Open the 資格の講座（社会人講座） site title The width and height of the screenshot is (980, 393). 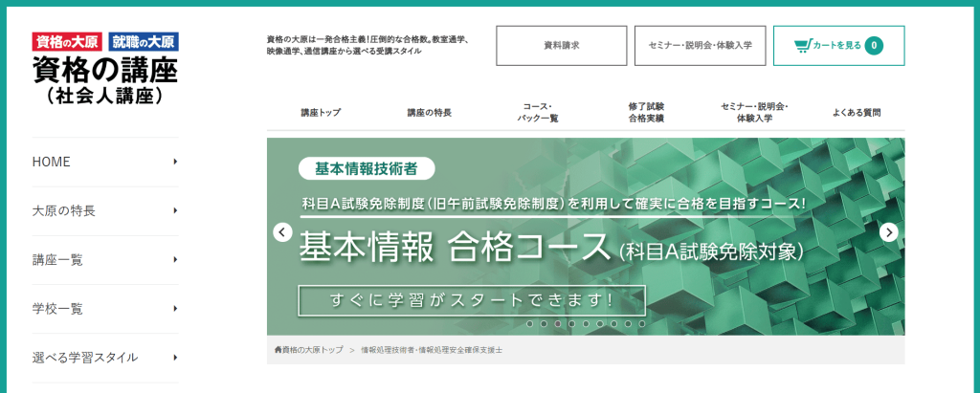(x=105, y=80)
